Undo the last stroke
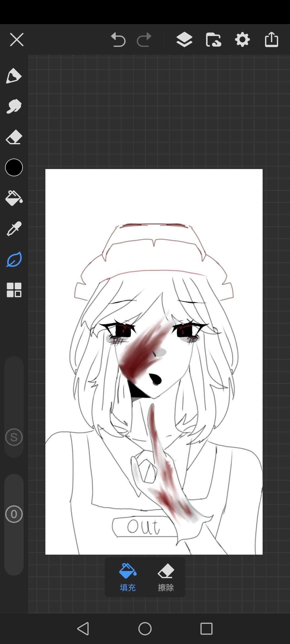The image size is (290, 644). [118, 40]
